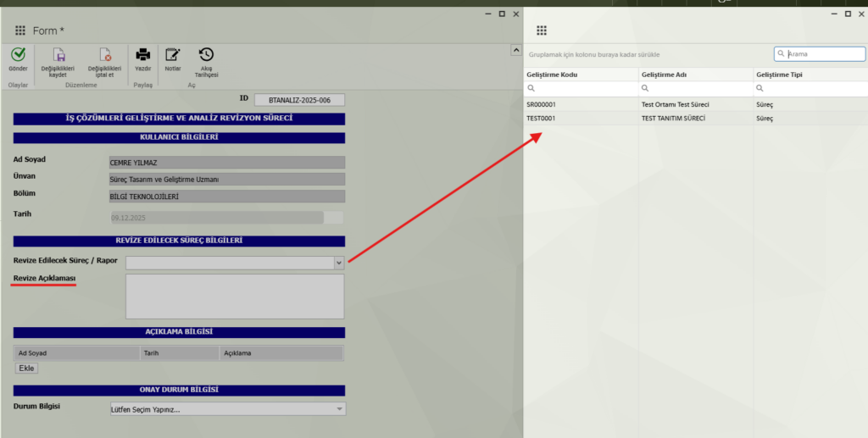Image resolution: width=868 pixels, height=438 pixels.
Task: Click grid menu icon in right panel
Action: (542, 30)
